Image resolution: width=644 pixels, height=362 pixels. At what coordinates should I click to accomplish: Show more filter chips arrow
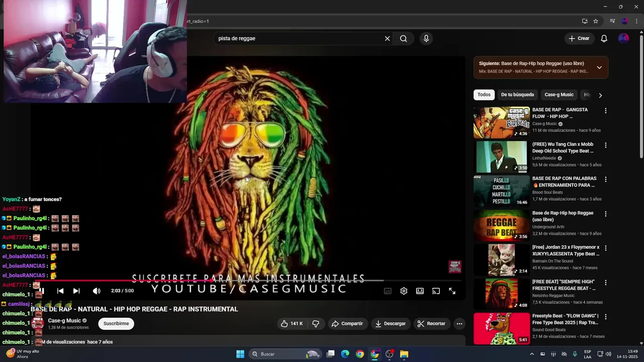(600, 95)
